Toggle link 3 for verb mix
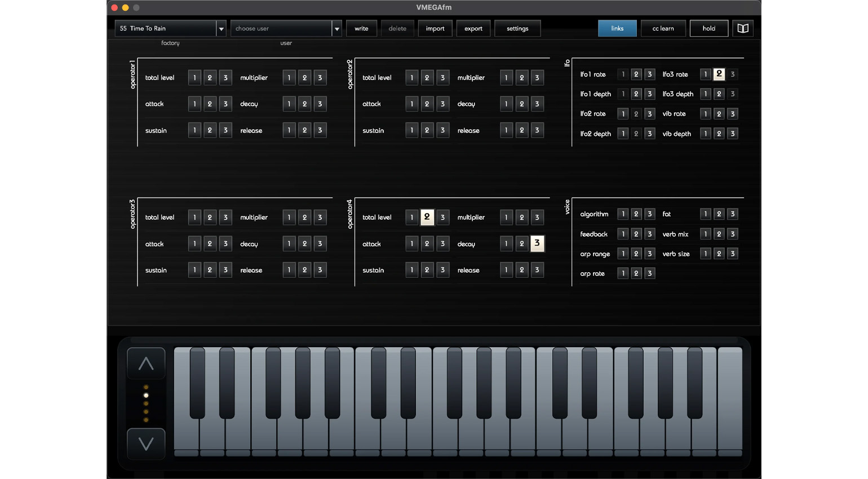Image resolution: width=868 pixels, height=479 pixels. [732, 234]
